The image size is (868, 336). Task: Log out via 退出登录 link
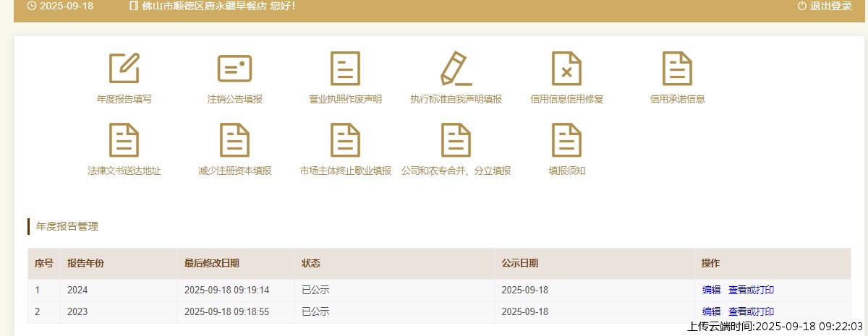[x=831, y=6]
